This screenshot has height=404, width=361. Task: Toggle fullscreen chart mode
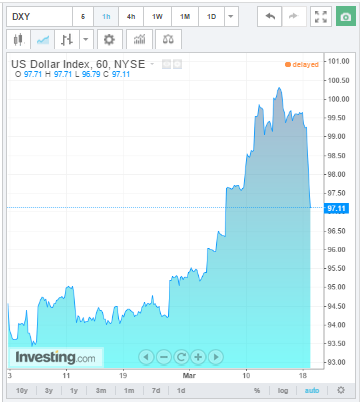[321, 16]
